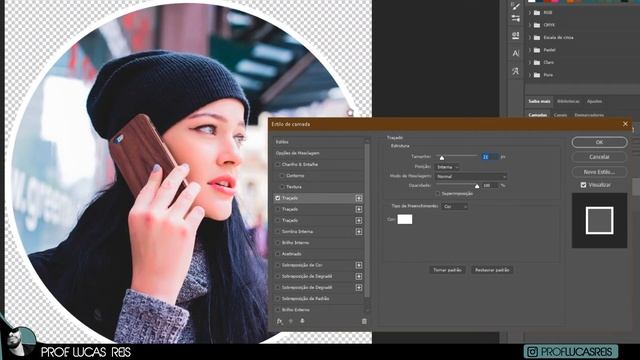The image size is (640, 360).
Task: Click the CMYK swatch folder icon
Action: pos(537,25)
